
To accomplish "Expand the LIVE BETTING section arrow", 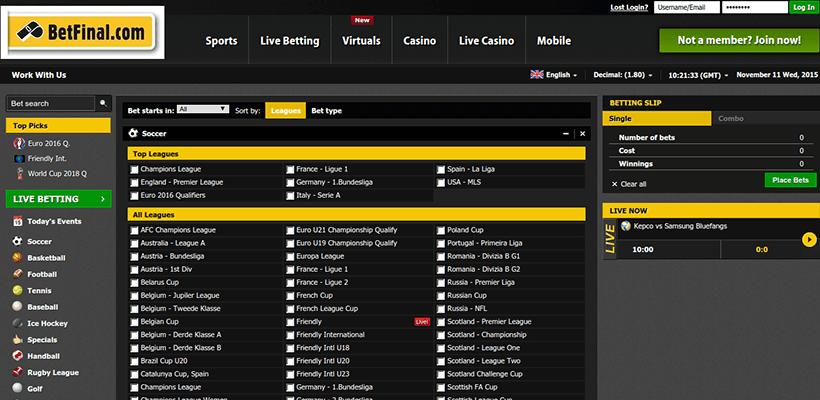I will click(x=102, y=199).
